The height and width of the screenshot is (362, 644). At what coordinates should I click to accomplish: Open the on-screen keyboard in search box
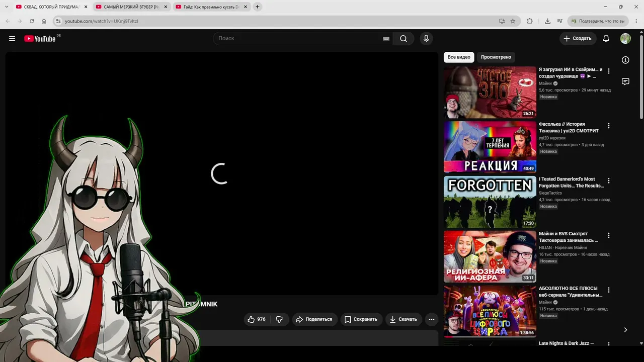tap(386, 39)
